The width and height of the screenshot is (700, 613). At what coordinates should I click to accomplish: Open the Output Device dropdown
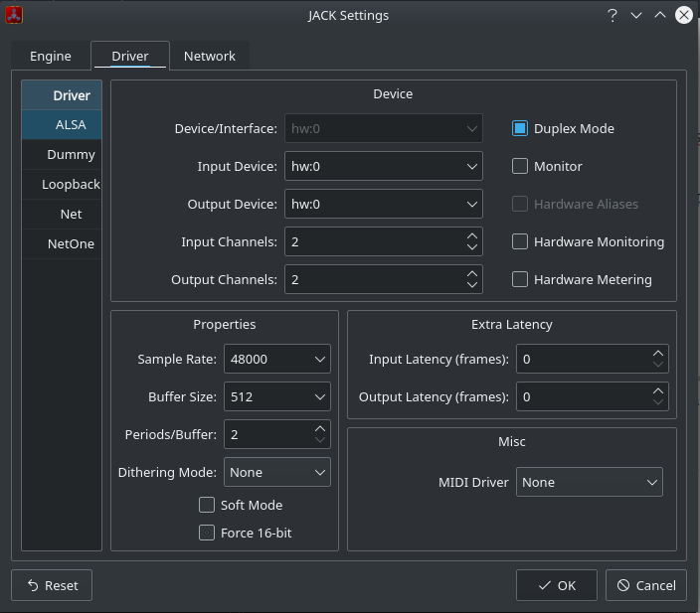coord(384,204)
